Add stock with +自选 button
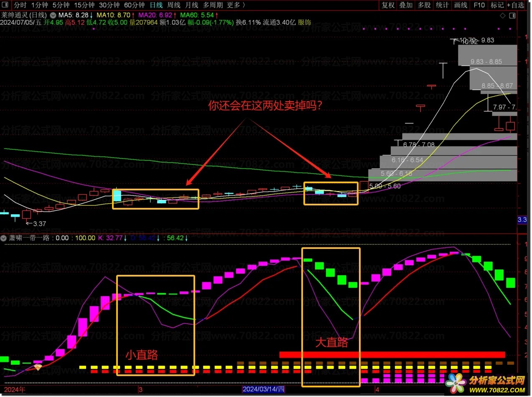Screen dimensions: 532x397 pyautogui.click(x=516, y=5)
